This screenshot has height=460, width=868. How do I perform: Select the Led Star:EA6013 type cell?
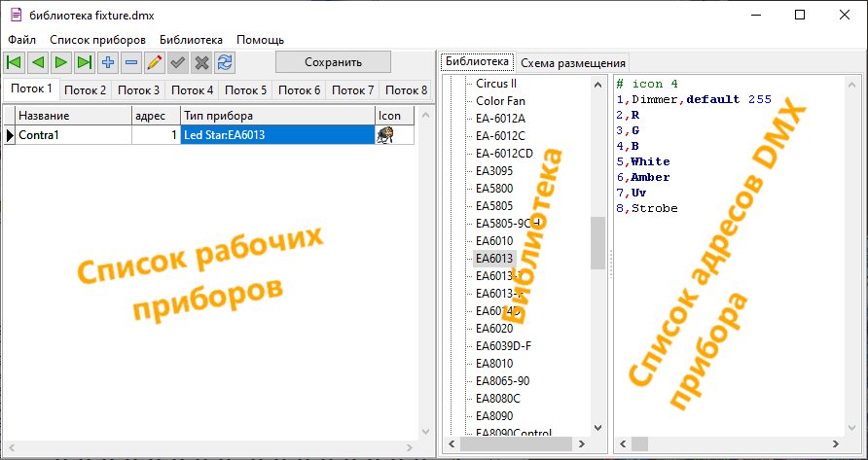coord(278,134)
